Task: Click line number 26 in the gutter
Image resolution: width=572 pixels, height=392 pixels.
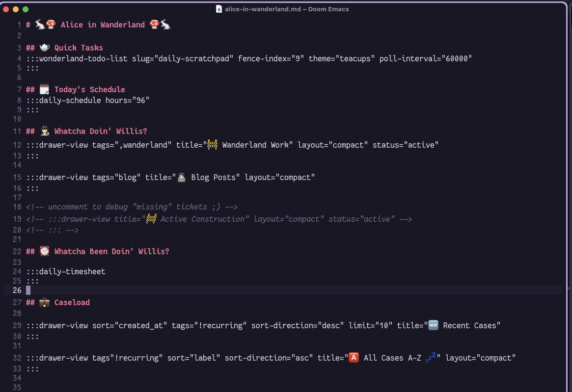Action: pos(17,290)
